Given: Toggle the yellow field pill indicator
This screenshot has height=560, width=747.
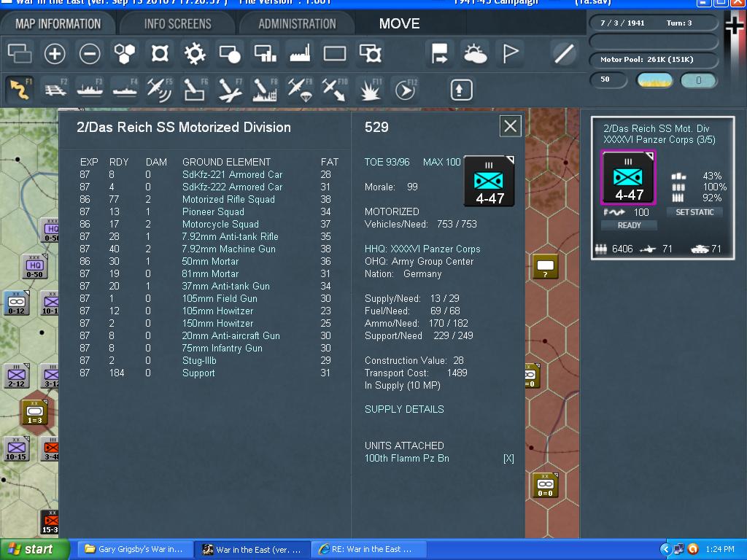Looking at the screenshot, I should (x=654, y=80).
